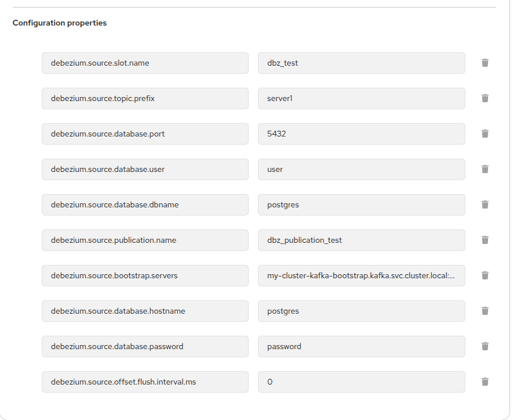Click the 5432 port value field
This screenshot has width=513, height=420.
[x=361, y=134]
